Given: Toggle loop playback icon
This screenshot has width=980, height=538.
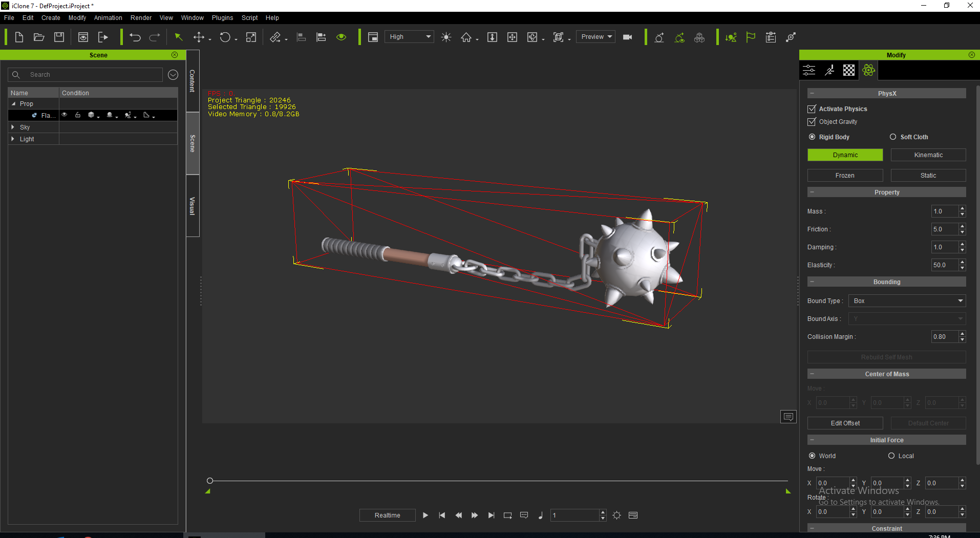Looking at the screenshot, I should tap(508, 515).
